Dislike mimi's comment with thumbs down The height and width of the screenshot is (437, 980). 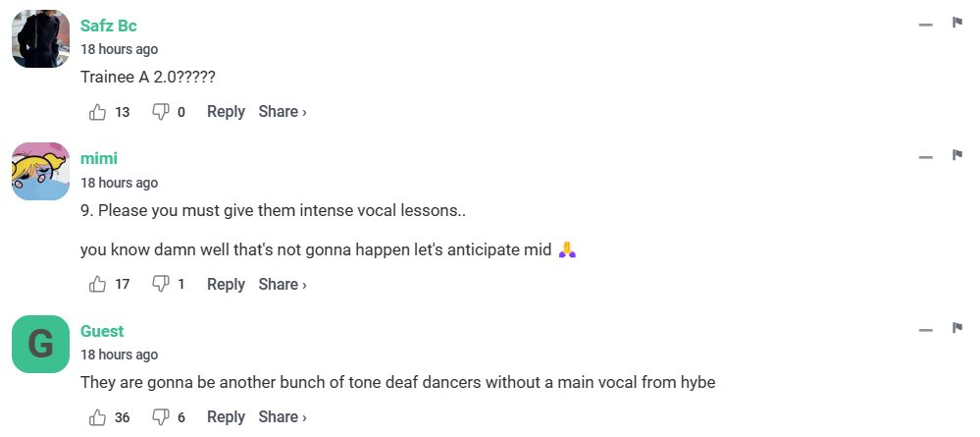(161, 284)
